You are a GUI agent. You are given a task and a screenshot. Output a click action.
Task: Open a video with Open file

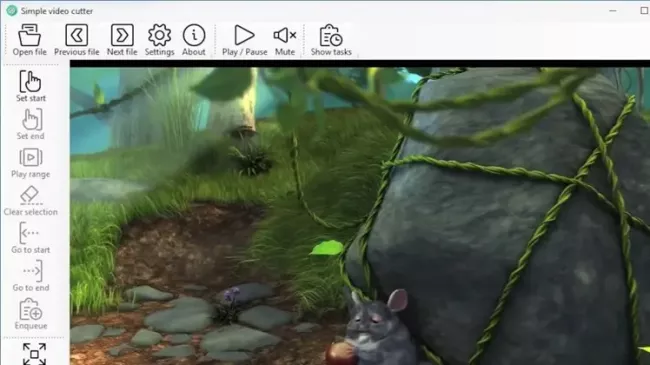pyautogui.click(x=29, y=40)
